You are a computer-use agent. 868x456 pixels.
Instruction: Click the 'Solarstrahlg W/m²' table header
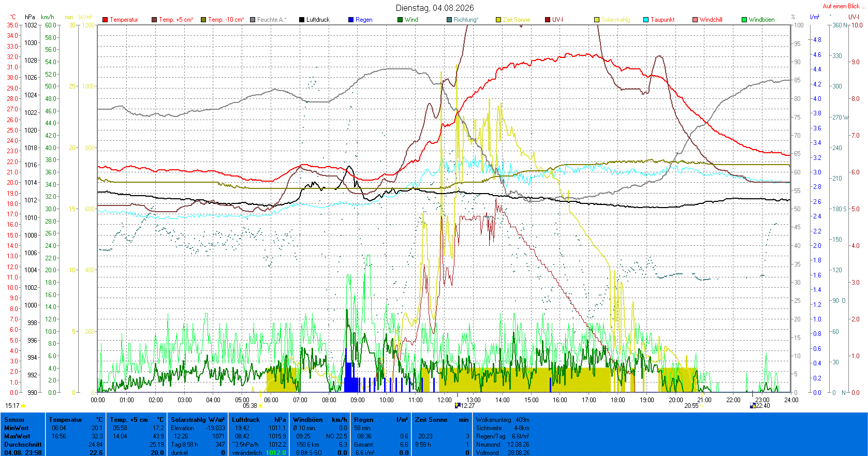point(198,420)
